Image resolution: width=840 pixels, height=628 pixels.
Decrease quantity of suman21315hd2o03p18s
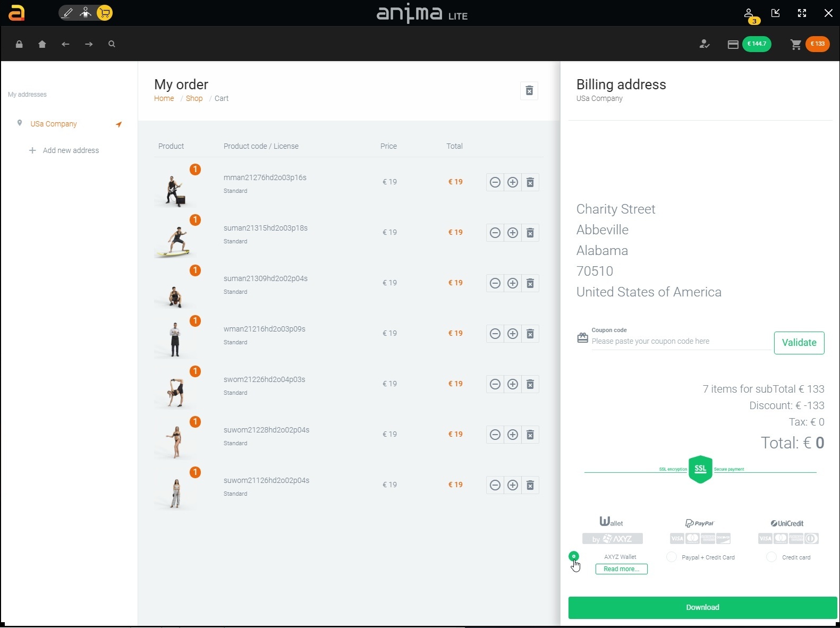click(x=495, y=233)
